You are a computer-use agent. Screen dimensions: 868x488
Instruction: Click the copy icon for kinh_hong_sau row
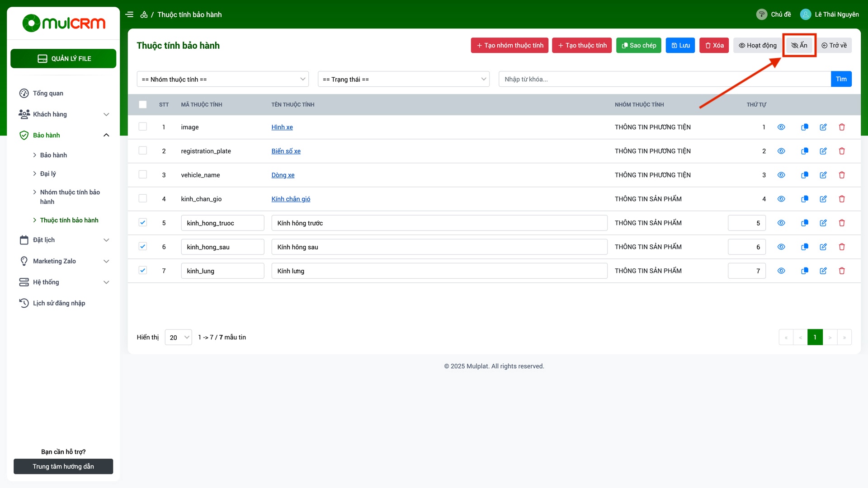point(804,247)
